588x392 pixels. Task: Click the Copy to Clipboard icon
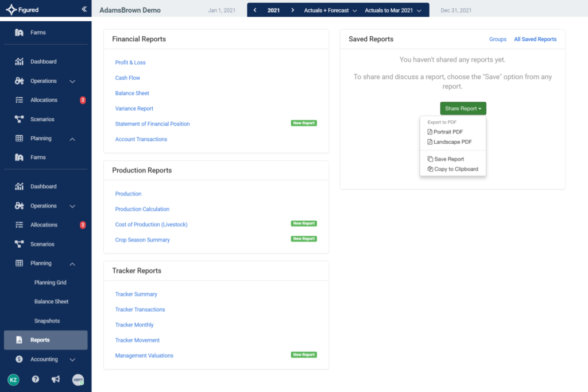pos(430,169)
